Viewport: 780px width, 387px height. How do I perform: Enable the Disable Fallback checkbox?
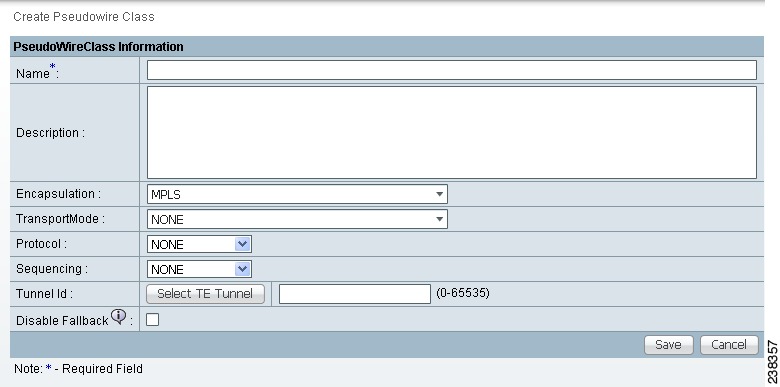153,320
